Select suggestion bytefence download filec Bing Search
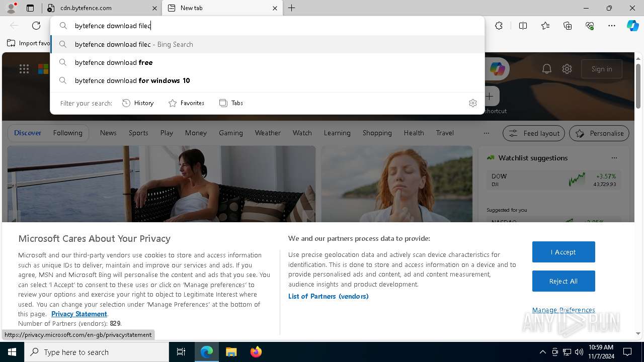 267,44
